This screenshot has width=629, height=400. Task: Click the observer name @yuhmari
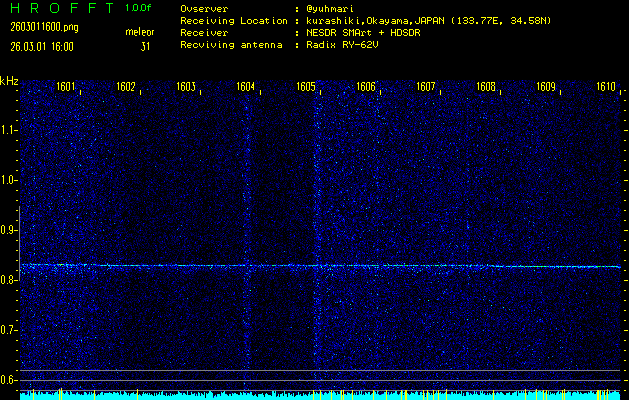tap(330, 9)
